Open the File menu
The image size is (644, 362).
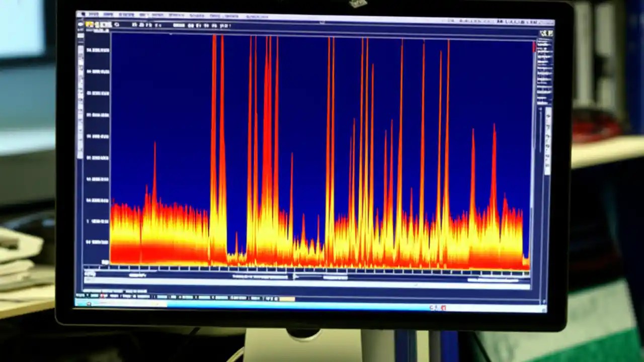tap(93, 16)
